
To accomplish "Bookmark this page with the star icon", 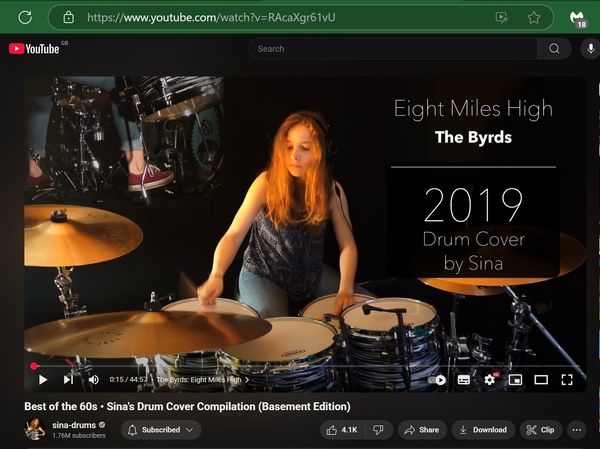I will click(x=533, y=17).
